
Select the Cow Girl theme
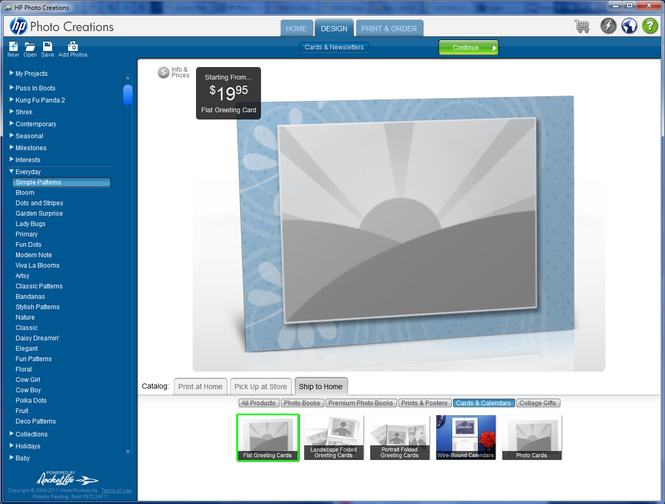point(28,380)
